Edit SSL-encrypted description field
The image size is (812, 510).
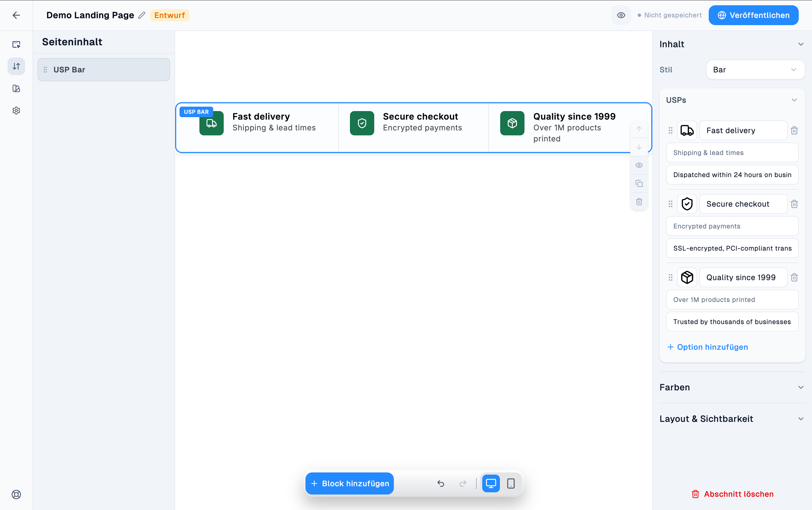[x=732, y=248]
